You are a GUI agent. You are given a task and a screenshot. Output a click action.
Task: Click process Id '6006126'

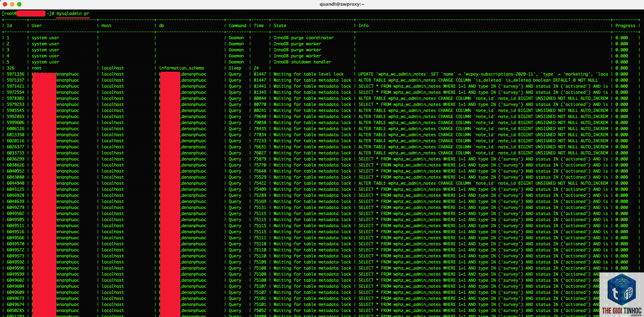coord(15,129)
